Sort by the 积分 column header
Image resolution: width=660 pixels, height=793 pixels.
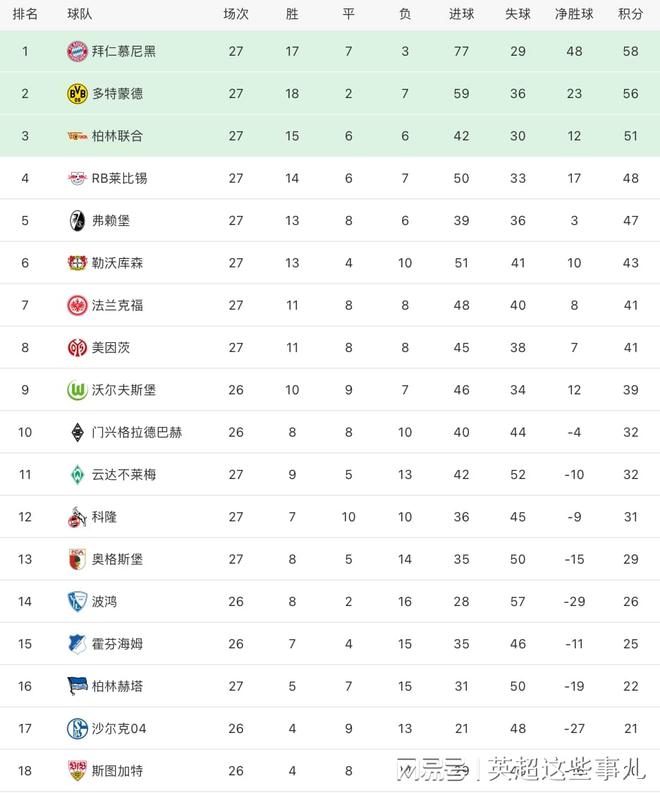(x=630, y=14)
